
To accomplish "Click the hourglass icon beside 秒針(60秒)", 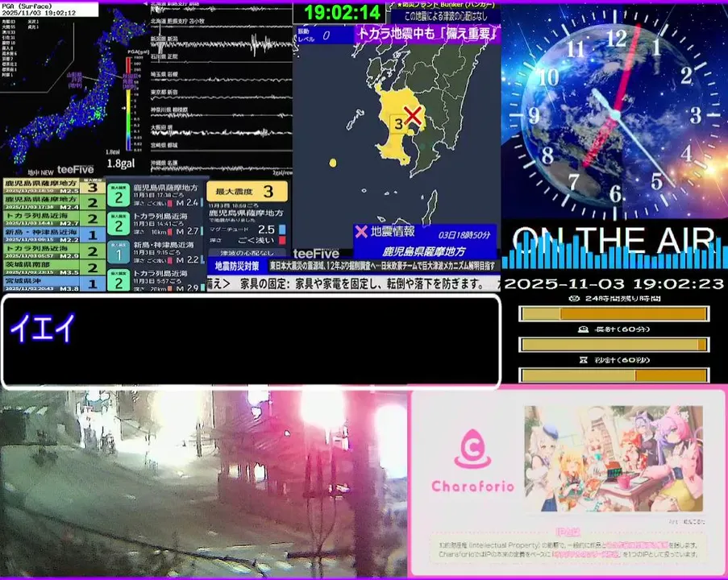I will [x=583, y=360].
